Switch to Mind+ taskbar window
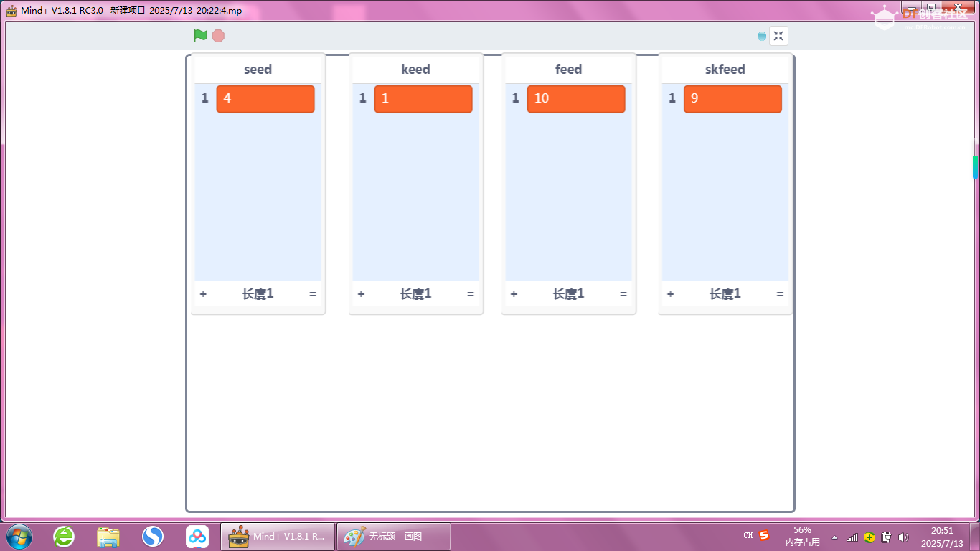980x551 pixels. click(x=278, y=537)
